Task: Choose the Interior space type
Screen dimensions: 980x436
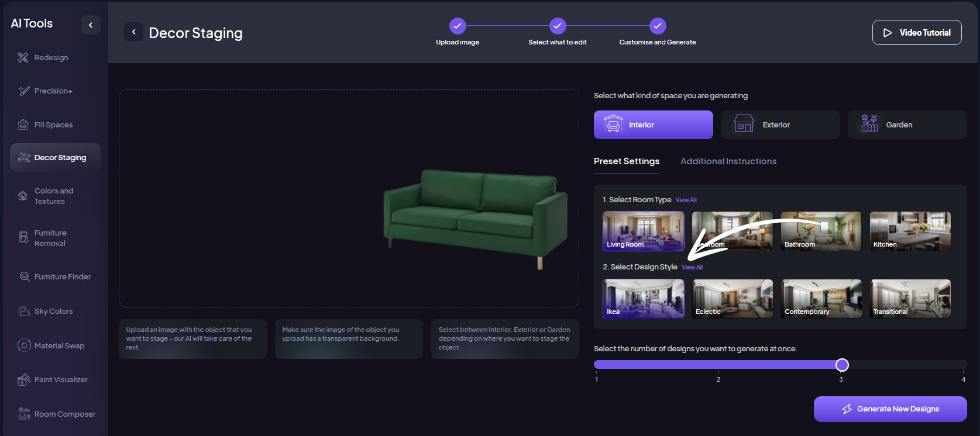Action: click(653, 124)
